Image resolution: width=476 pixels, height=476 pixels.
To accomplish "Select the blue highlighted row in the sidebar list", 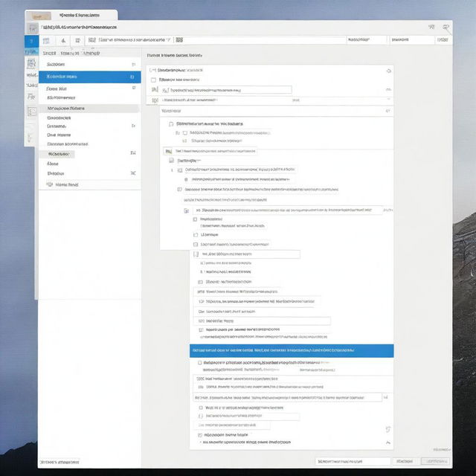I will (89, 77).
